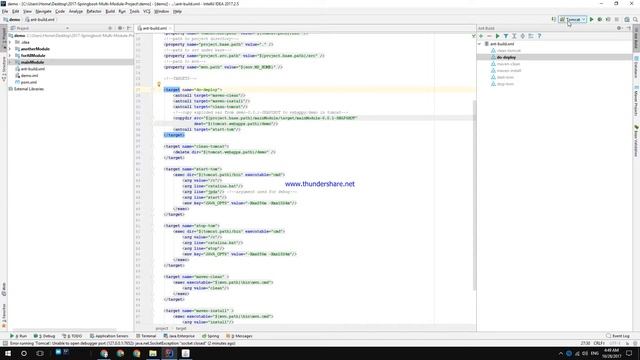Click the yellow light bulb intention icon in the editor gutter
The width and height of the screenshot is (640, 360).
pyautogui.click(x=159, y=84)
